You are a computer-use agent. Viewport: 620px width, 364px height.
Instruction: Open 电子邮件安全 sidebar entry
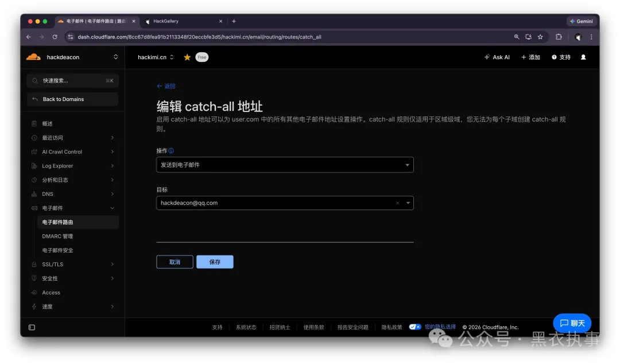[x=57, y=250]
